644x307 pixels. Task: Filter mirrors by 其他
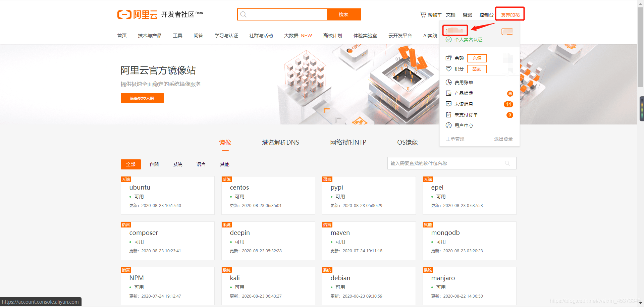[225, 164]
